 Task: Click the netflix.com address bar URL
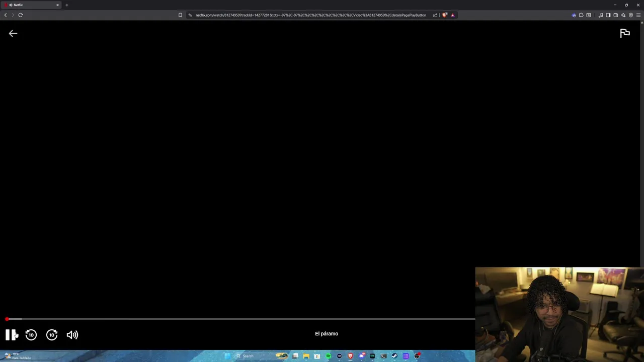(310, 15)
